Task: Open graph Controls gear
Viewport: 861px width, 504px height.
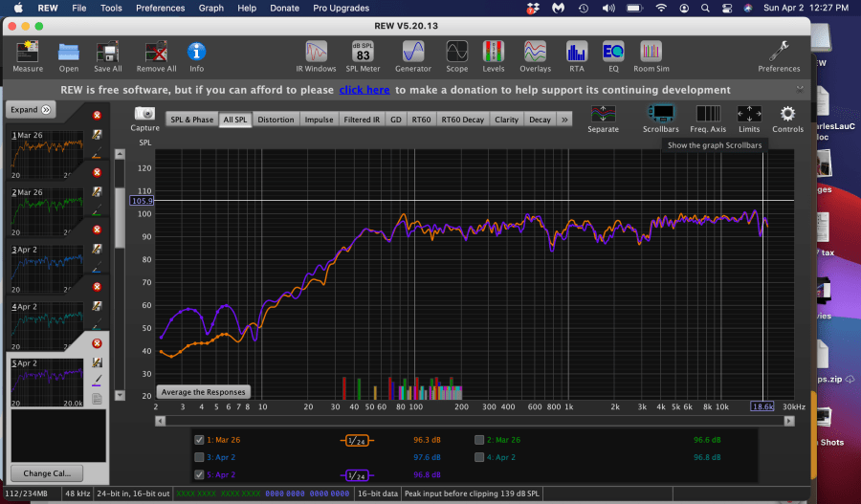Action: click(787, 119)
